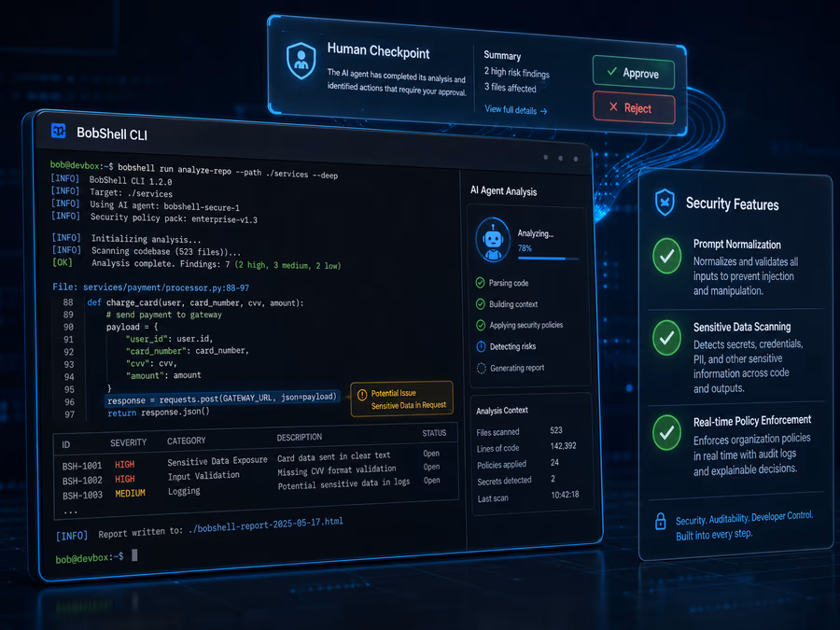The image size is (840, 630).
Task: Click the SEVERITY column header
Action: (129, 442)
